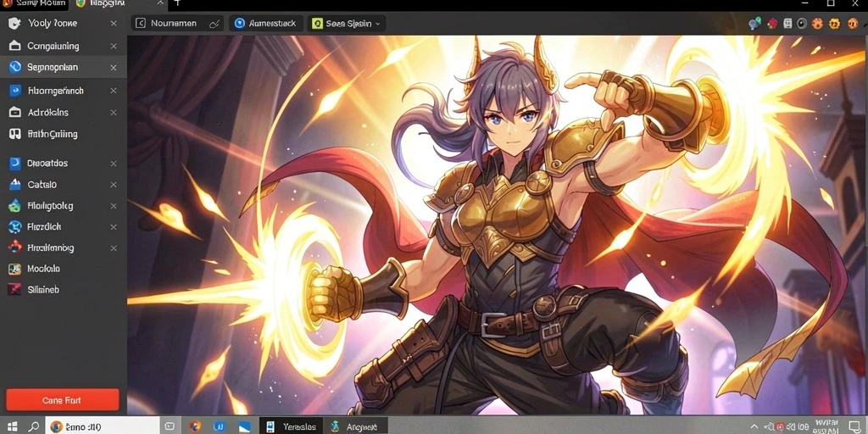Show hidden tray icons with the taskbar chevron
Viewport: 868px width, 434px height.
(x=754, y=427)
